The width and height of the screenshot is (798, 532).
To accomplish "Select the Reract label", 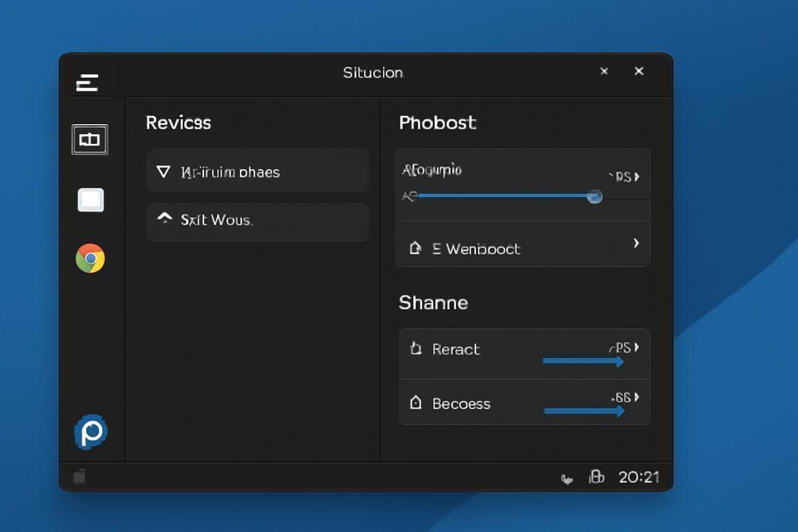I will coord(455,349).
